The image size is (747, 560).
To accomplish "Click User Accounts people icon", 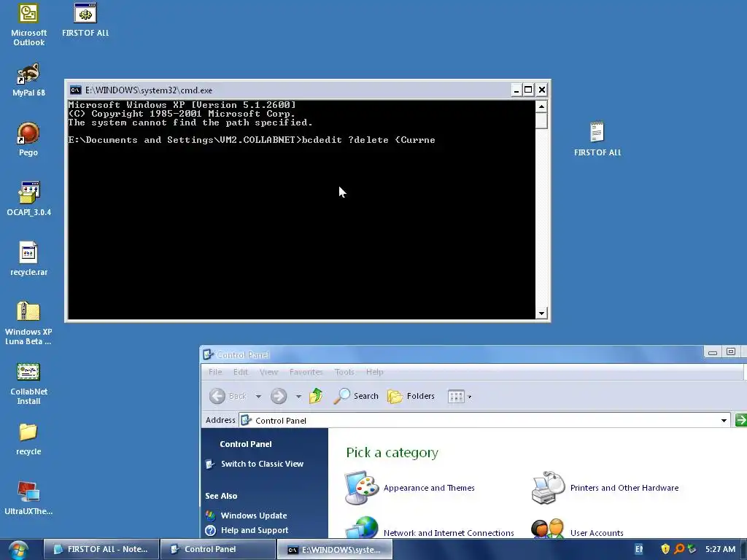I will [548, 529].
